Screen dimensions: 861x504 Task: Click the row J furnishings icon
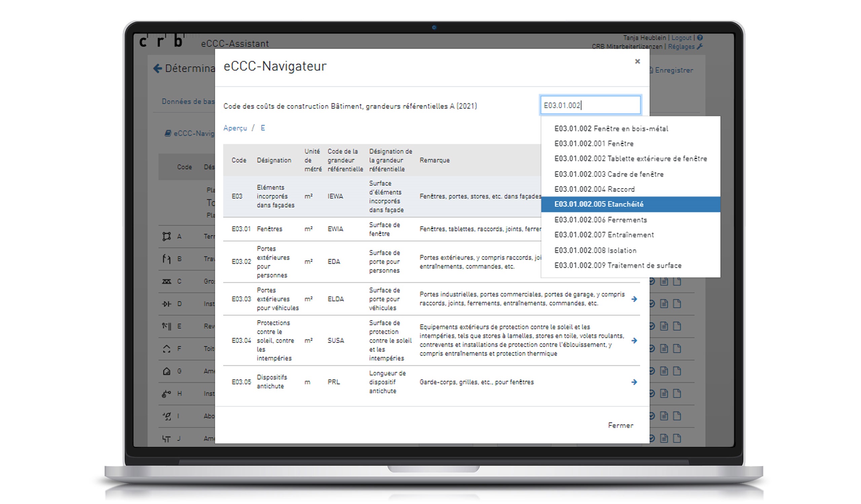coord(166,439)
